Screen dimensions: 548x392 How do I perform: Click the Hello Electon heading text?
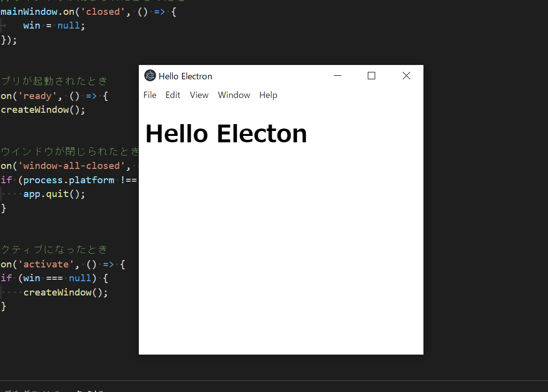[x=226, y=133]
